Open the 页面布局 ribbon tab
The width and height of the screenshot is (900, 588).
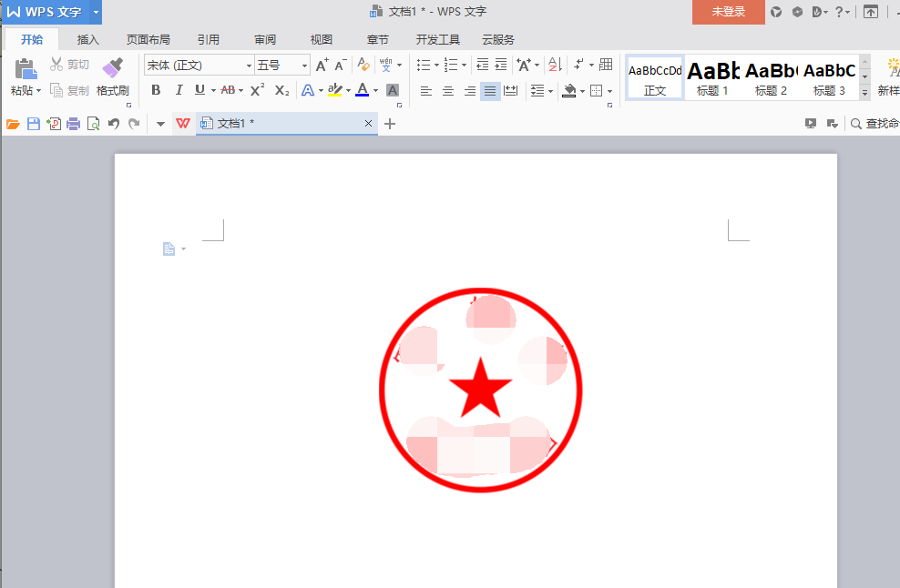(x=148, y=39)
